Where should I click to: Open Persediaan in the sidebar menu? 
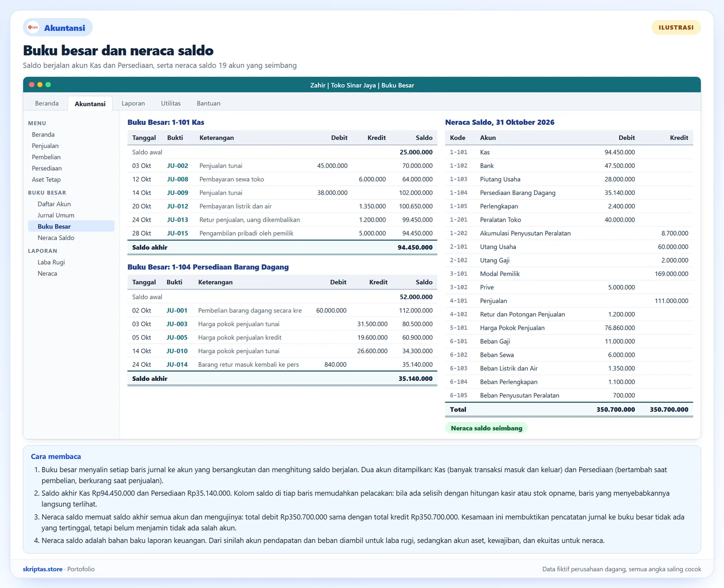point(47,168)
